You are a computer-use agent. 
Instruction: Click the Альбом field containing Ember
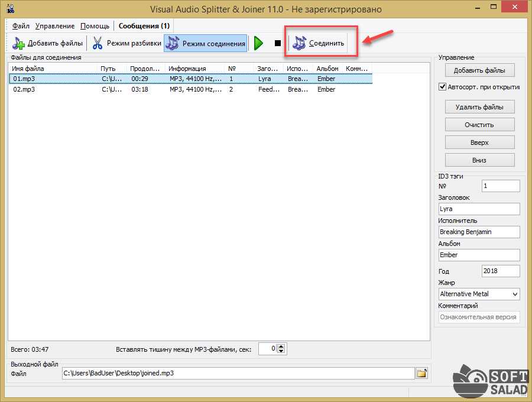point(479,255)
